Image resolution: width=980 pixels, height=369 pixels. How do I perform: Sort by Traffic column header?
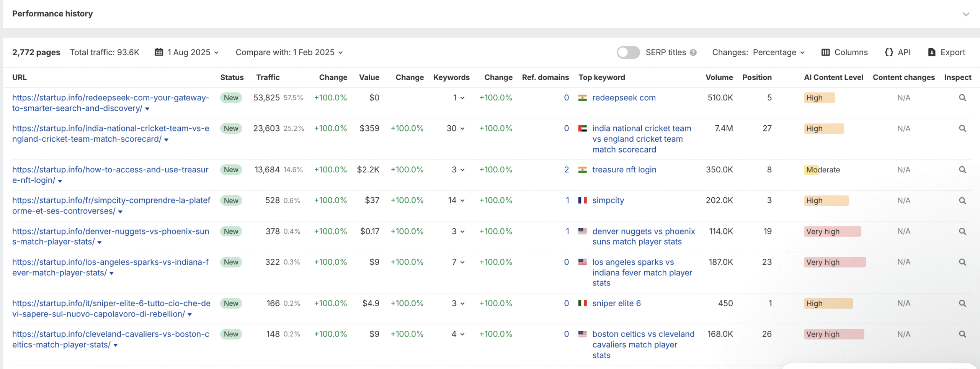click(268, 77)
